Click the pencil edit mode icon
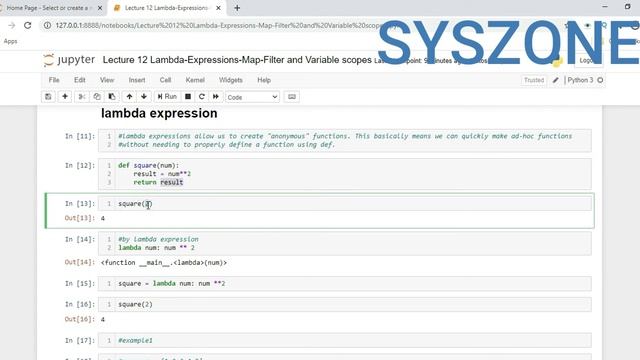Viewport: 640px width, 360px height. [x=556, y=80]
